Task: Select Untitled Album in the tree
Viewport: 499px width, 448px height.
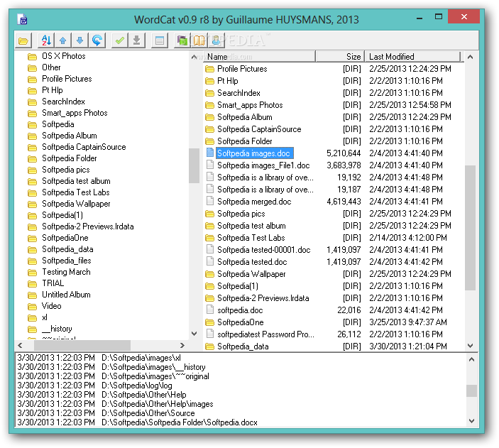Action: click(x=66, y=295)
